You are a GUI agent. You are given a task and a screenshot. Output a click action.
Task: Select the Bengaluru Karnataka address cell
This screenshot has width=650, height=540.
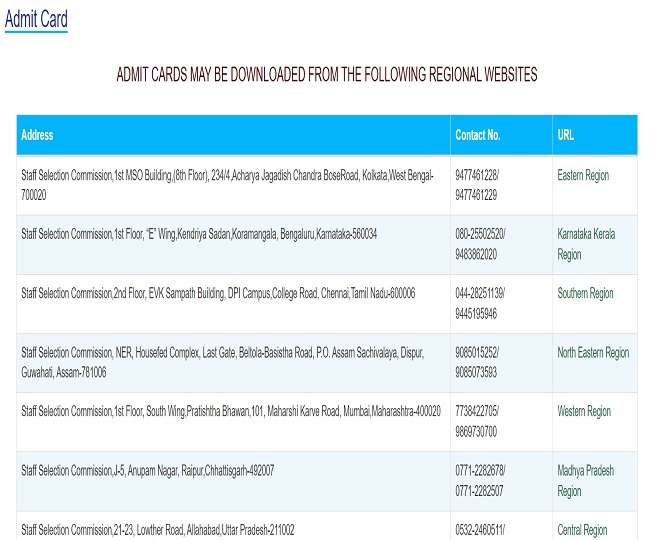[x=233, y=245]
